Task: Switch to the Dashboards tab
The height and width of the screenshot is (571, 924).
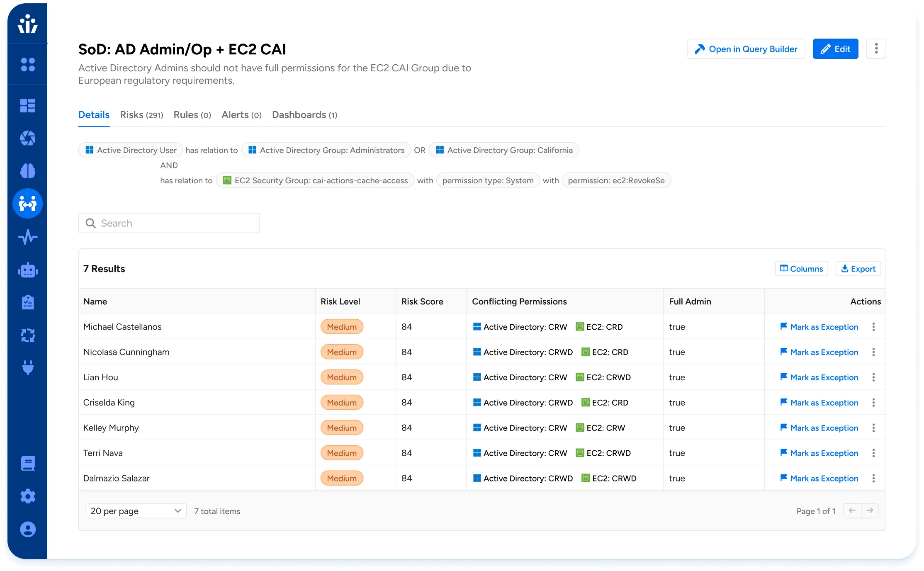Action: coord(304,115)
